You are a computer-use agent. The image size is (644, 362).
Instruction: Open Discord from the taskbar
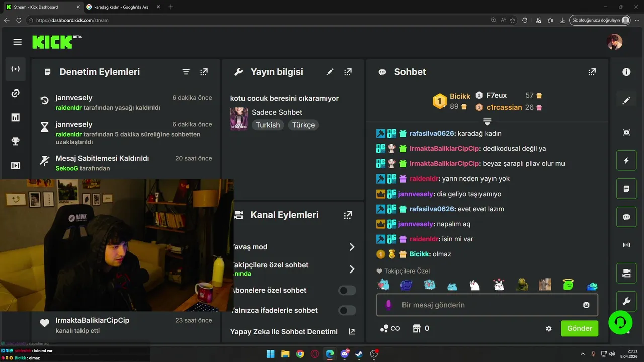(345, 354)
